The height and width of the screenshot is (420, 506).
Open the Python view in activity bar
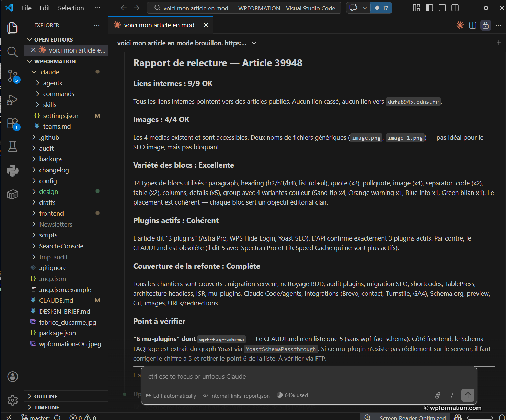12,171
